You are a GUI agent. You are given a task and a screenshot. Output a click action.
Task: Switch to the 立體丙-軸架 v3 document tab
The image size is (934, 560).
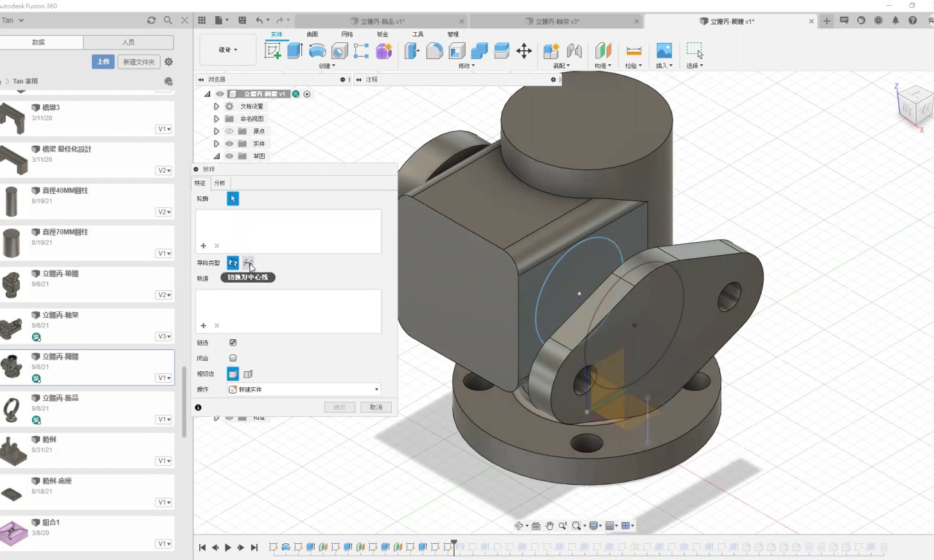[557, 22]
